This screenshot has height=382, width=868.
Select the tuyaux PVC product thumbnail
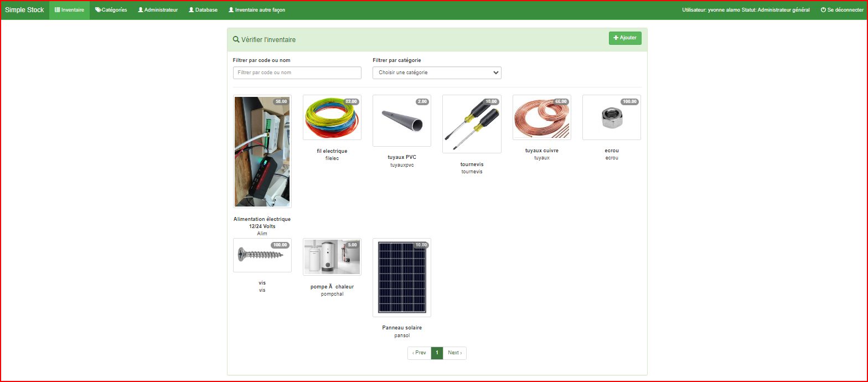(401, 121)
